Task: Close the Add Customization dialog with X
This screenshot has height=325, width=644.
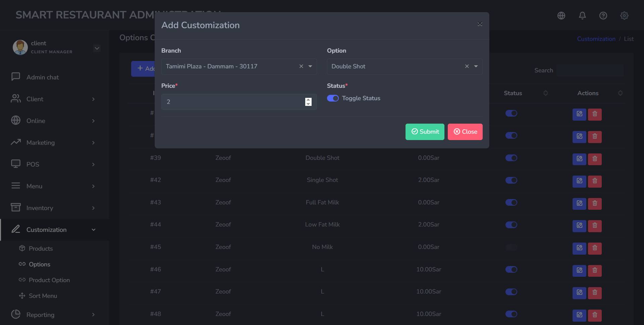Action: (x=480, y=24)
